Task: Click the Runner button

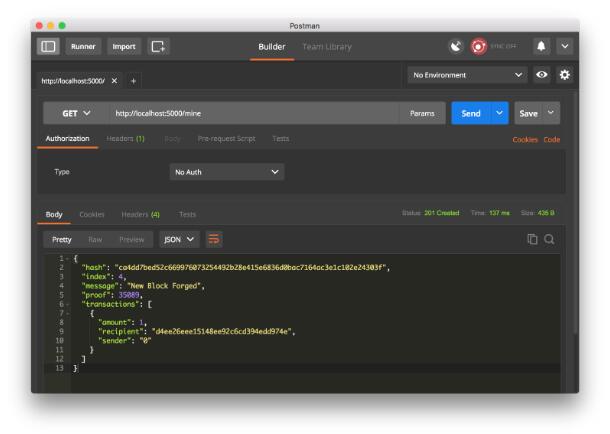Action: point(83,47)
